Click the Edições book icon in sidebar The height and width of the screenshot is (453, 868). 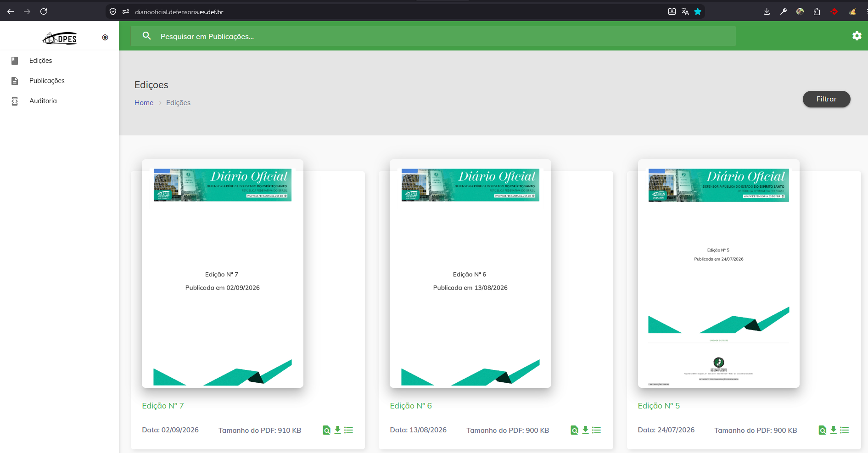pyautogui.click(x=15, y=61)
